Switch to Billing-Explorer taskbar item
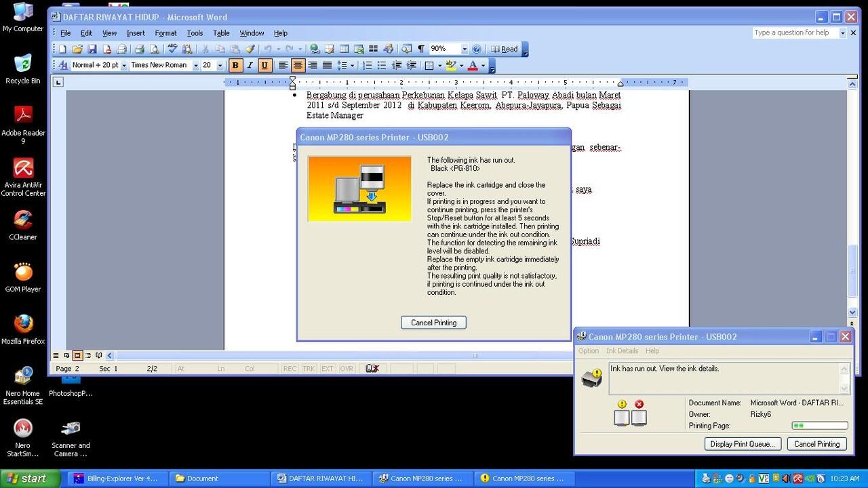The width and height of the screenshot is (868, 488). [116, 478]
